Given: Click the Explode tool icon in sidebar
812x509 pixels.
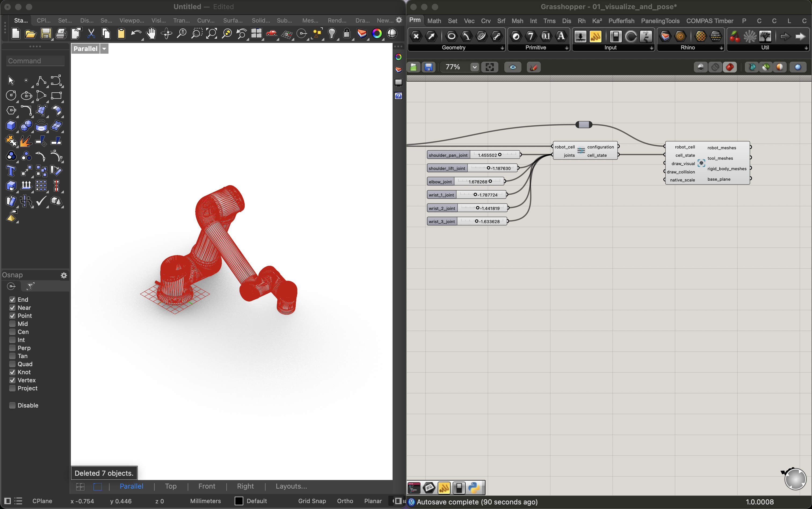Looking at the screenshot, I should click(x=26, y=141).
